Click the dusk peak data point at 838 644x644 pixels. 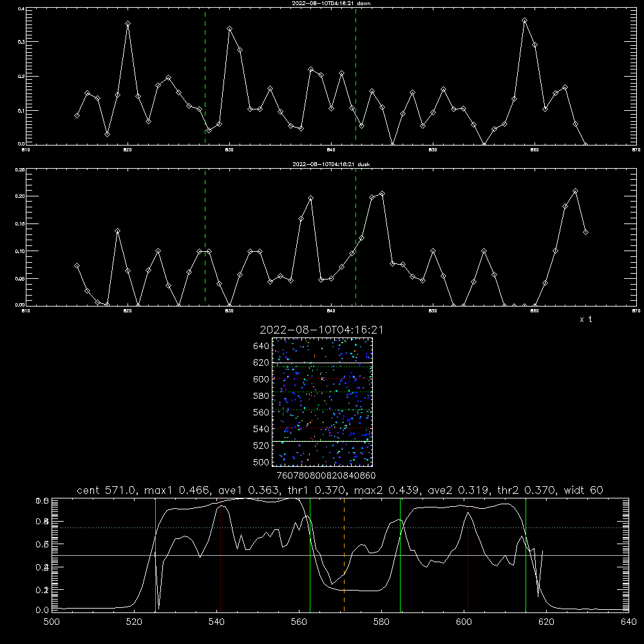click(x=311, y=198)
